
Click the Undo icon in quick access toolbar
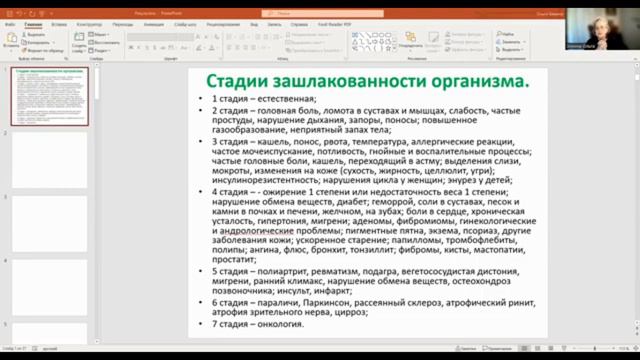pyautogui.click(x=19, y=13)
